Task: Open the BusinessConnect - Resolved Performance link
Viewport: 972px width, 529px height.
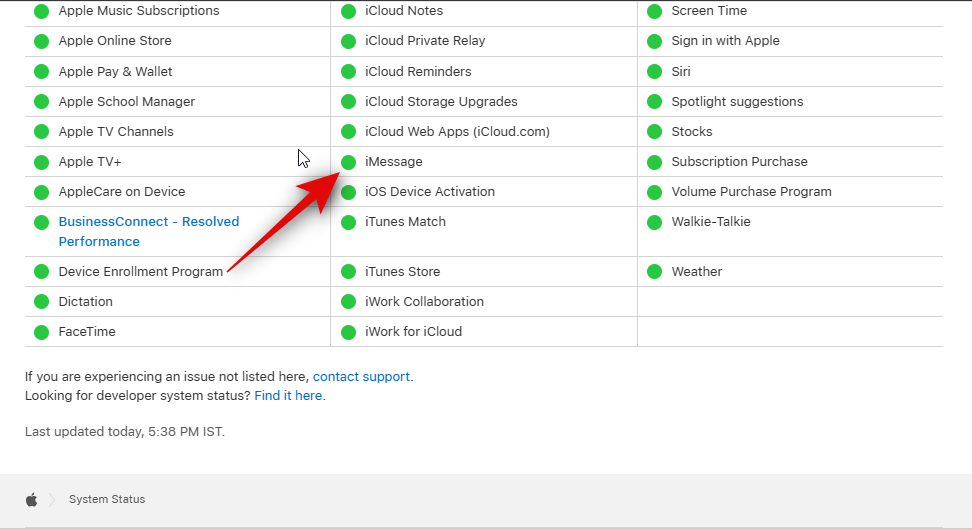Action: (x=149, y=231)
